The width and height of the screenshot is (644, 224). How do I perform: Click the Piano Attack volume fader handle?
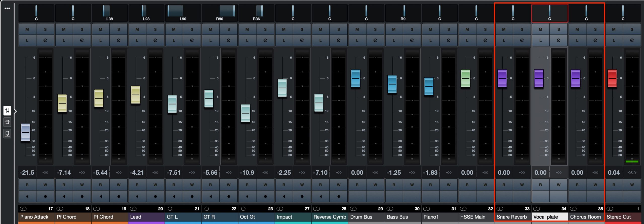(25, 132)
